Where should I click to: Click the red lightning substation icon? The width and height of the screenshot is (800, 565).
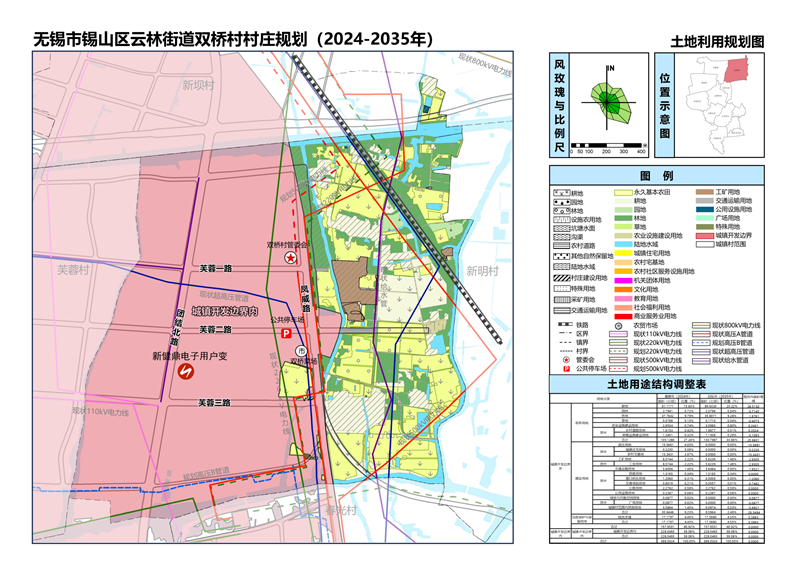coord(185,371)
